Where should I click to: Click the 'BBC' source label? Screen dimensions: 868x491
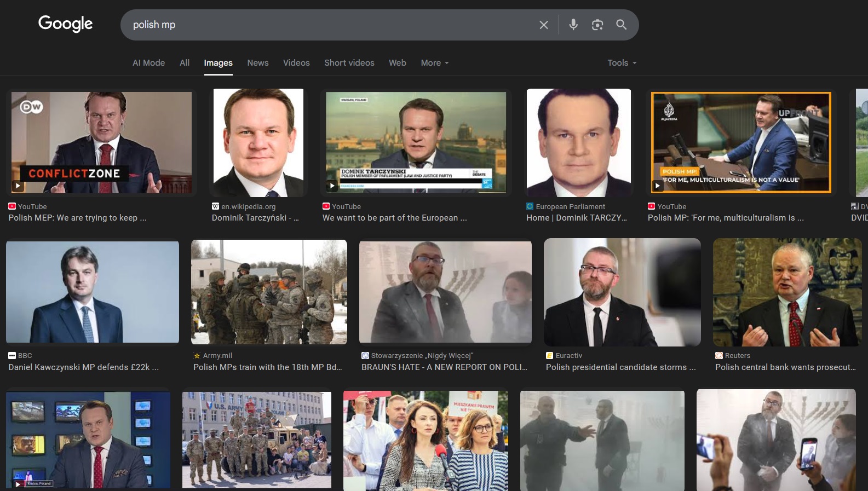[25, 355]
